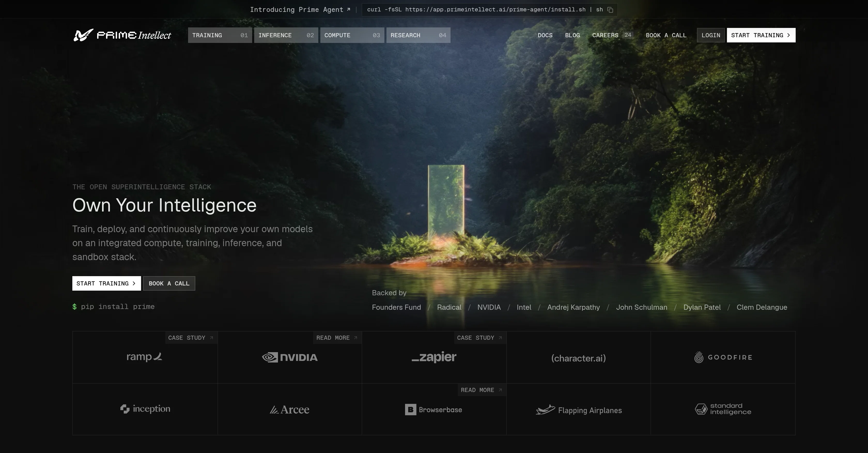Click the Prime Intellect logo
The image size is (868, 453).
point(122,35)
